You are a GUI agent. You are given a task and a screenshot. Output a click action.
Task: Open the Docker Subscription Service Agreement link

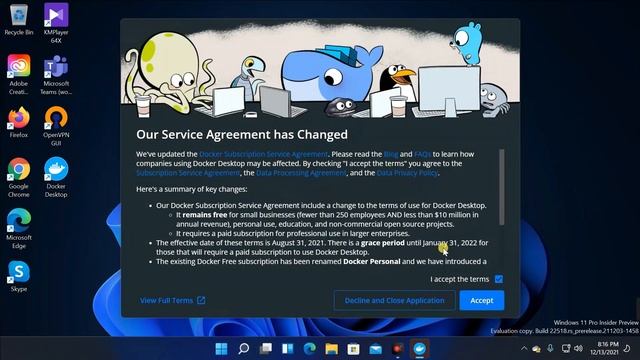[x=263, y=154]
